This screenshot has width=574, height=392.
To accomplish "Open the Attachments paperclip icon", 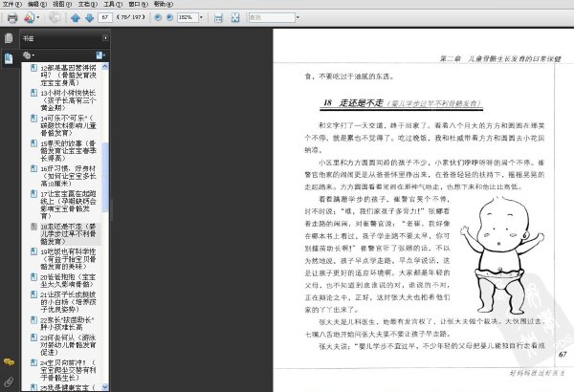I will click(x=9, y=381).
